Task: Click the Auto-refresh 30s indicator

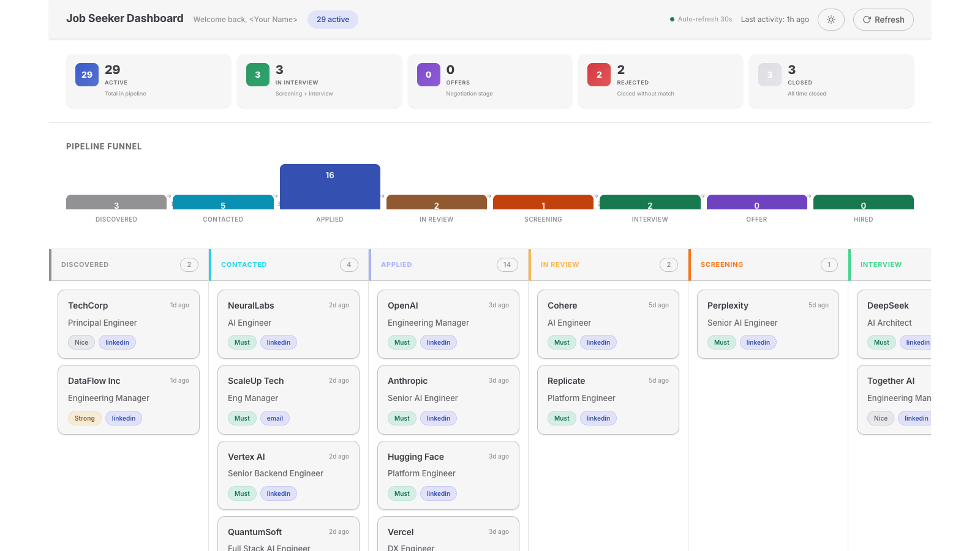Action: [x=701, y=20]
